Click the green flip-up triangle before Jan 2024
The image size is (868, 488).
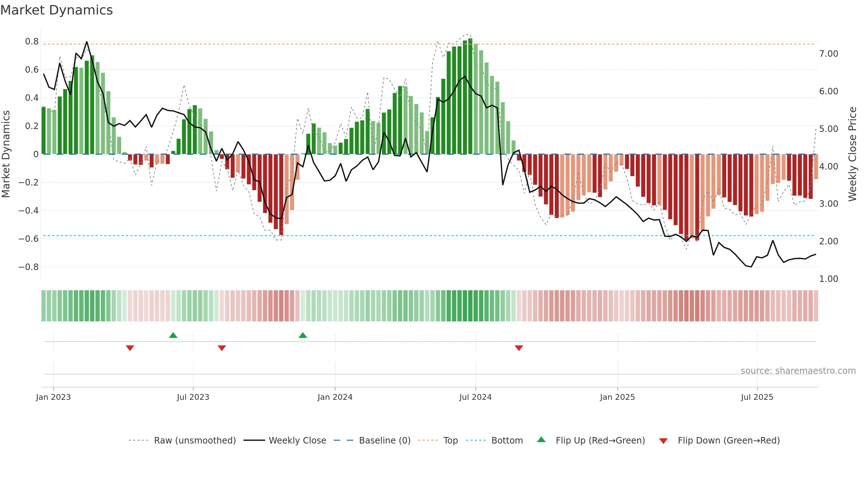point(303,335)
